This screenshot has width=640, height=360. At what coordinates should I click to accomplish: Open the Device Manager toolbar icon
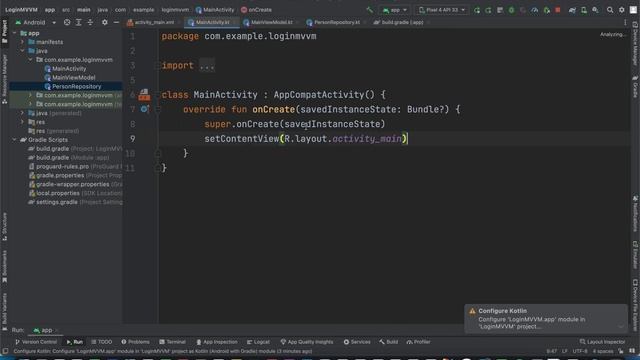tap(584, 10)
